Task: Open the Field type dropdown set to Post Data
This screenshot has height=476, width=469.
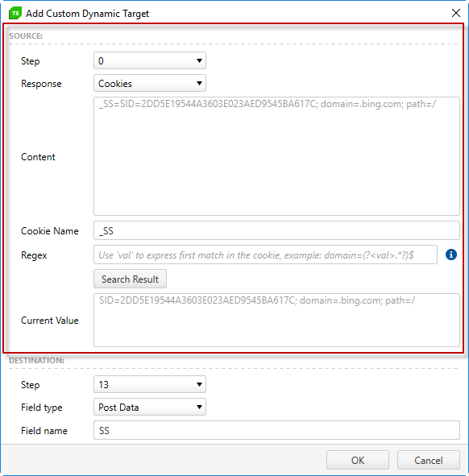Action: pyautogui.click(x=150, y=407)
